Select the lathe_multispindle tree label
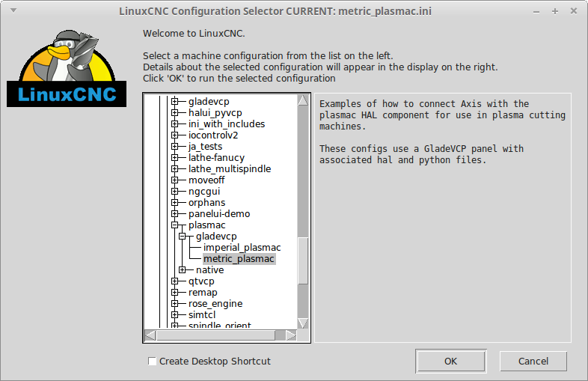Image resolution: width=588 pixels, height=381 pixels. click(230, 169)
